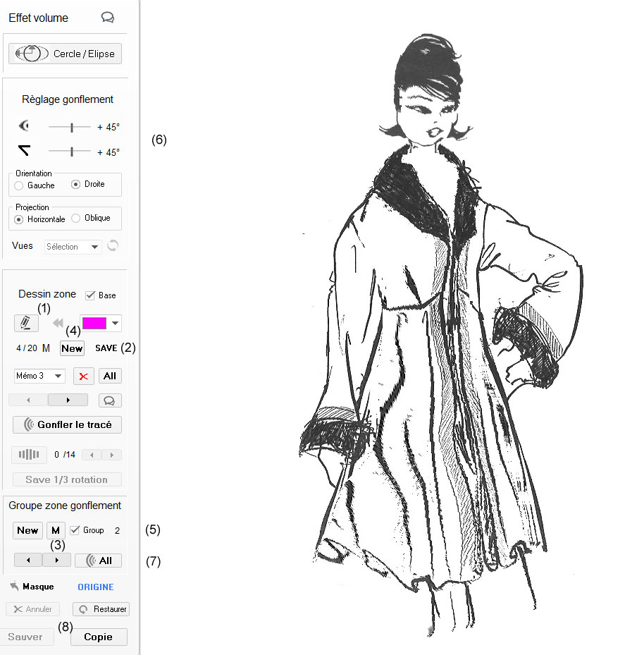Click the next arrow in Groupe zone gonflement
Image resolution: width=644 pixels, height=655 pixels.
[56, 561]
